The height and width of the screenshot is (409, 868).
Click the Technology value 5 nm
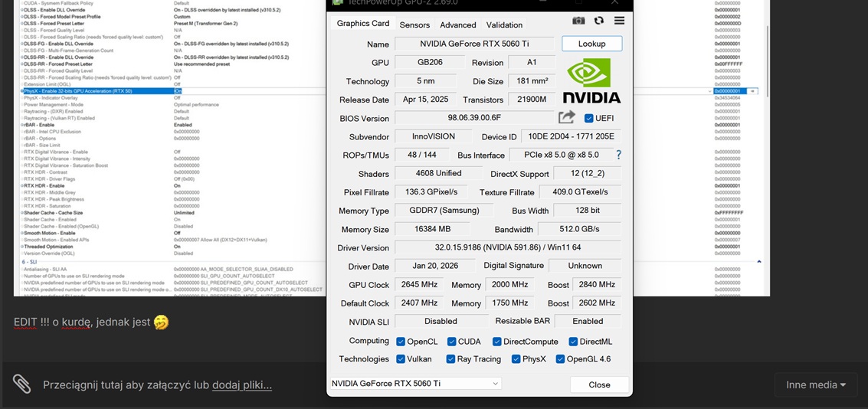(x=426, y=80)
